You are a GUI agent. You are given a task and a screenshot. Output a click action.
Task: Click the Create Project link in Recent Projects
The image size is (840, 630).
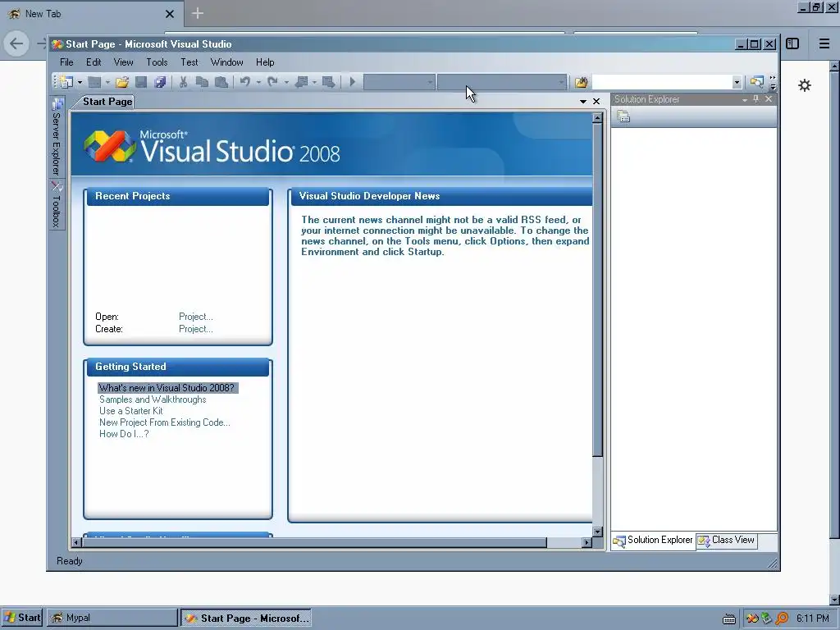click(x=195, y=329)
